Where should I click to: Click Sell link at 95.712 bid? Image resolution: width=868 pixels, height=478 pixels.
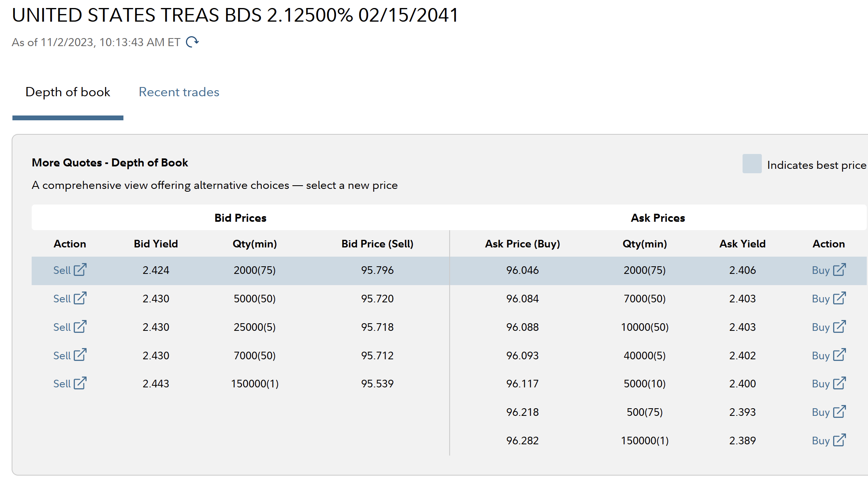coord(62,356)
